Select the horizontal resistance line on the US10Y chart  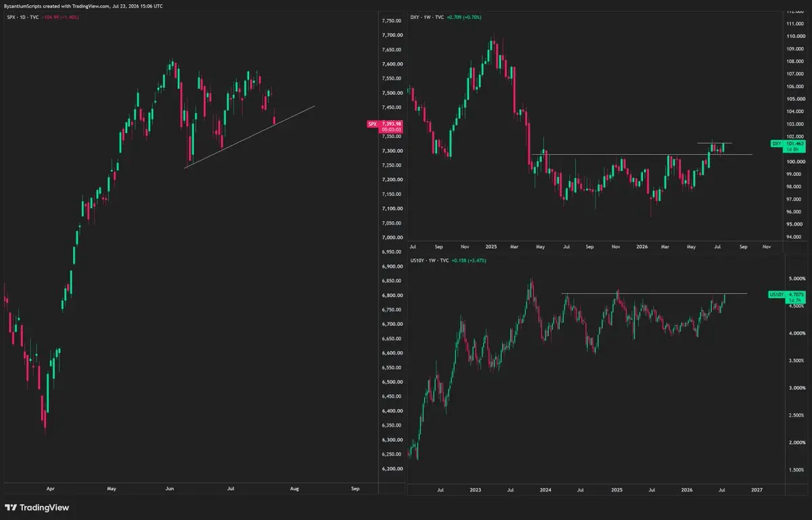(x=654, y=293)
